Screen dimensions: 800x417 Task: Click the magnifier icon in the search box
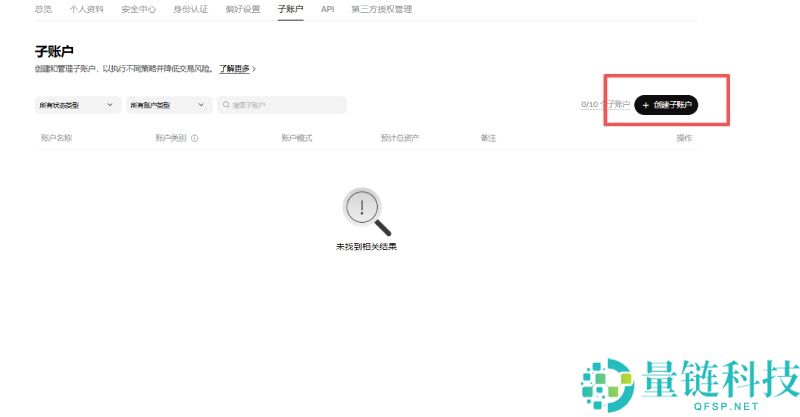(226, 105)
